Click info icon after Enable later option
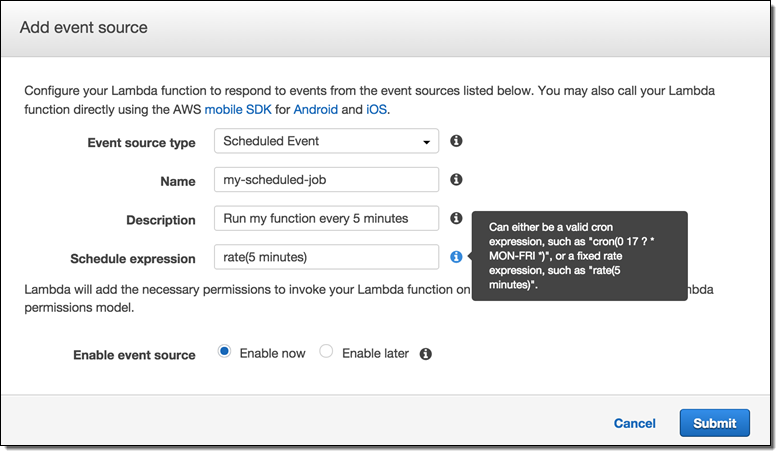The width and height of the screenshot is (781, 456). click(426, 354)
